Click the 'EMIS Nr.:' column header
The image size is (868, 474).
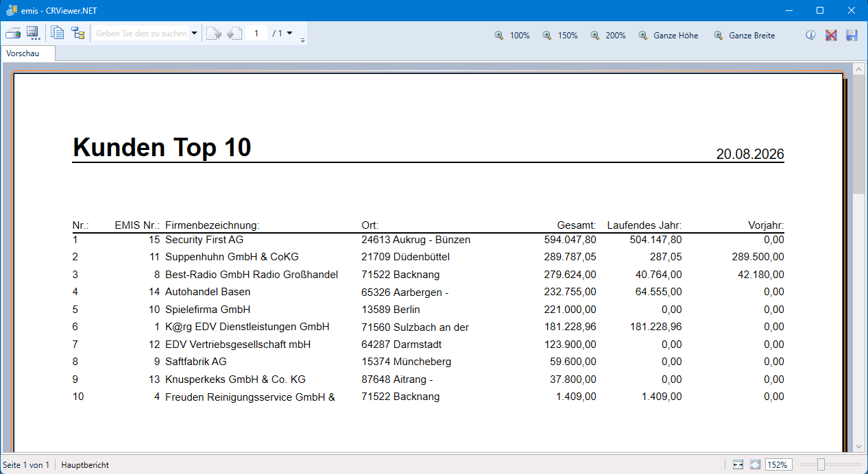point(137,225)
